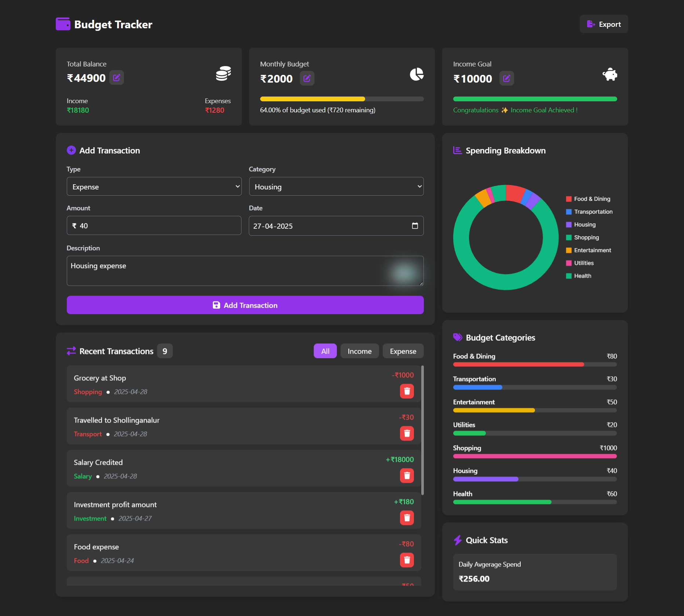Viewport: 684px width, 616px height.
Task: Select the All transactions filter
Action: (325, 351)
